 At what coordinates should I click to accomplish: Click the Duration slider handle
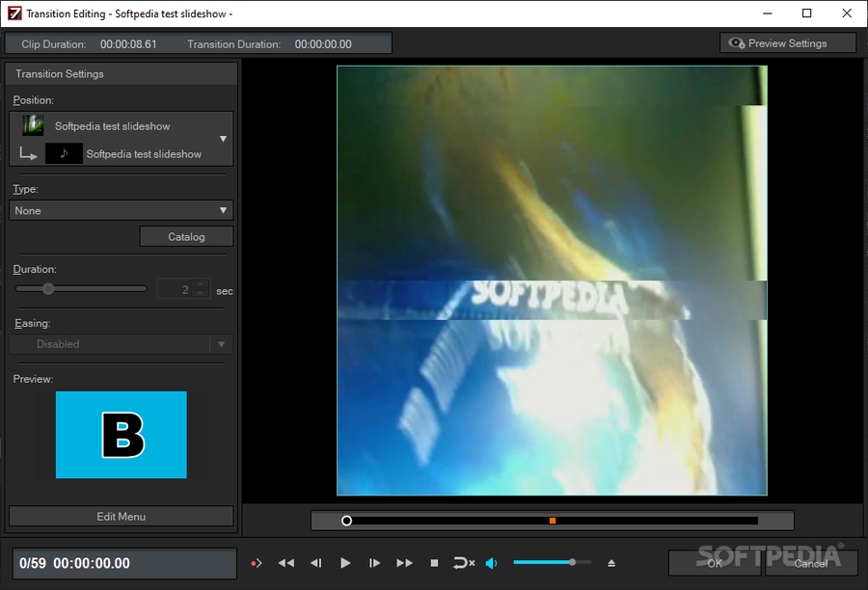tap(48, 288)
